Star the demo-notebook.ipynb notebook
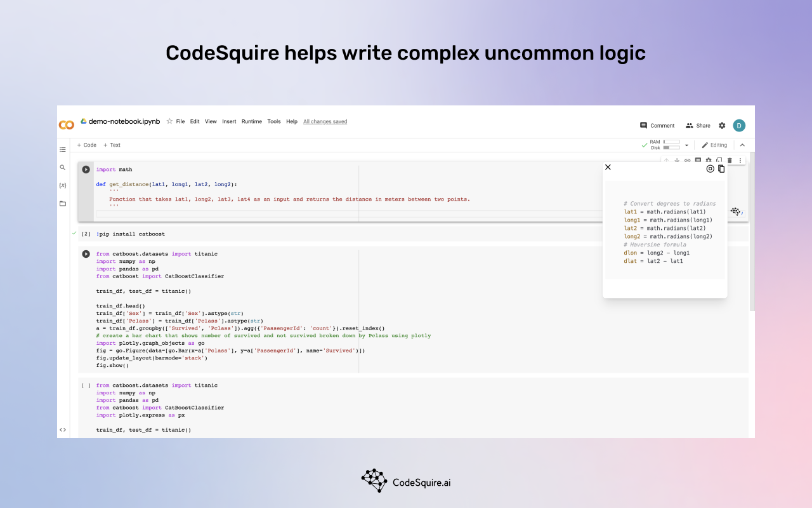 point(169,121)
